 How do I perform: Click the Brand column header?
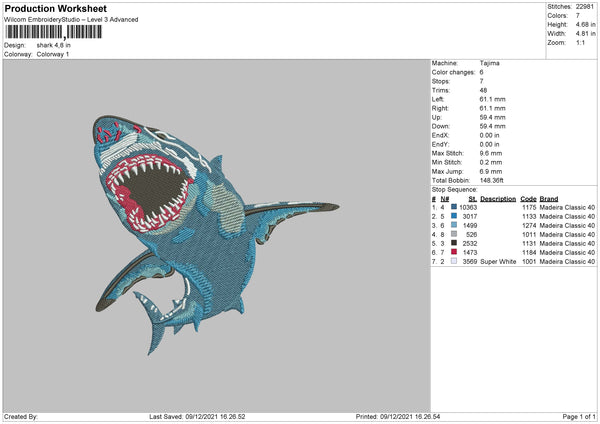click(549, 198)
